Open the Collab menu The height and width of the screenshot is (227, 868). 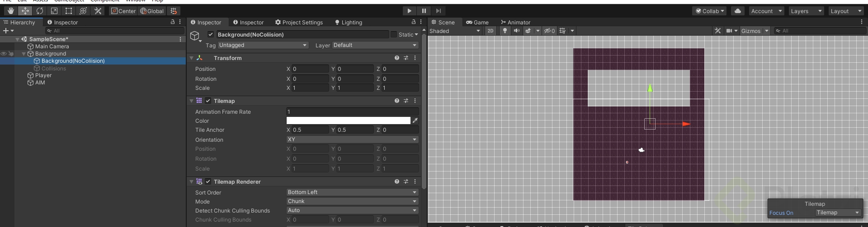(x=710, y=11)
